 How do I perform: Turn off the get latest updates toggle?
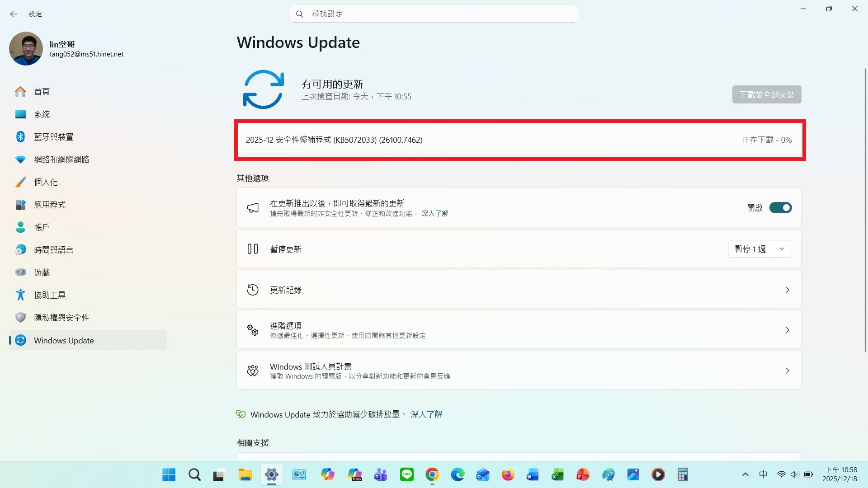point(780,208)
